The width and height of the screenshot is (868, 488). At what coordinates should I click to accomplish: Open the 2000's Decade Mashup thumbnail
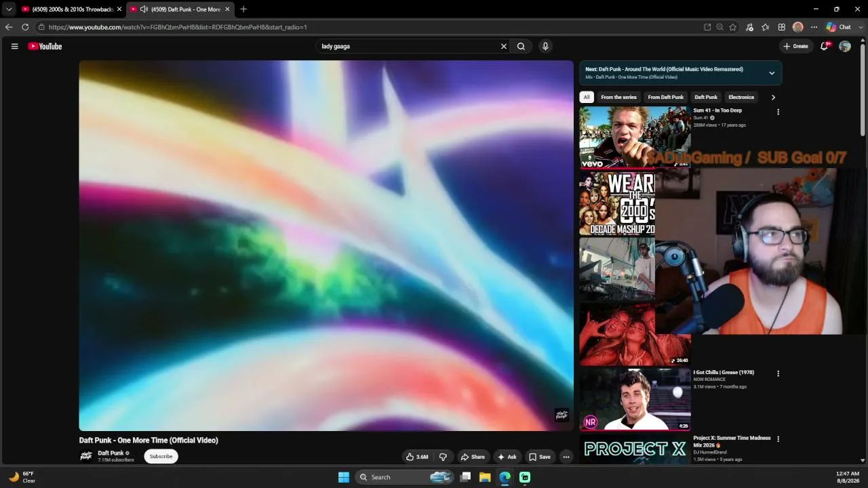(617, 203)
